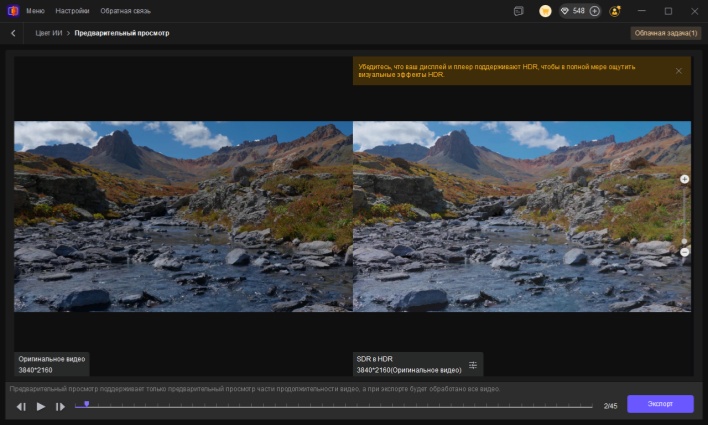Viewport: 708px width, 425px height.
Task: Click the Цвет ИИ breadcrumb link
Action: 50,33
